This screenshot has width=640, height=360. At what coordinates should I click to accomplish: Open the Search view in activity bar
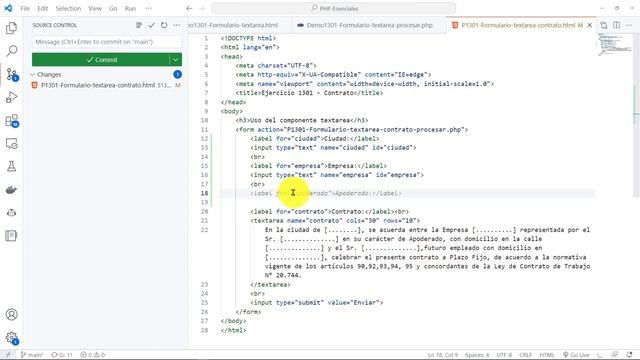coord(11,51)
